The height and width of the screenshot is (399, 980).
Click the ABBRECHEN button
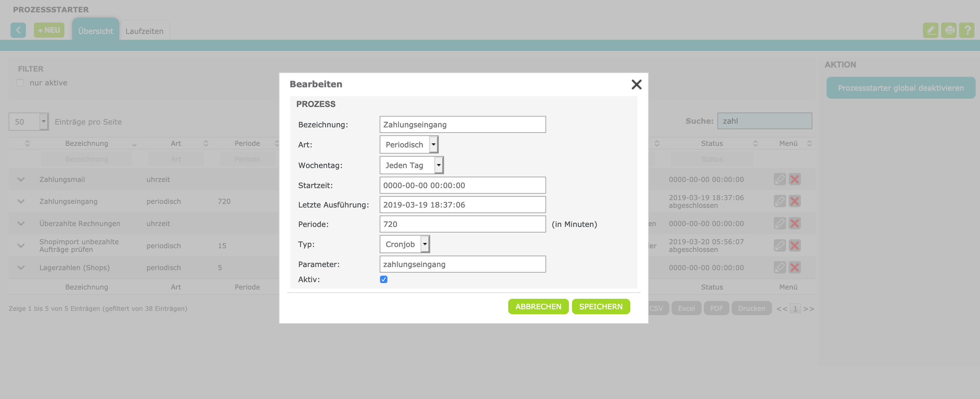tap(538, 306)
